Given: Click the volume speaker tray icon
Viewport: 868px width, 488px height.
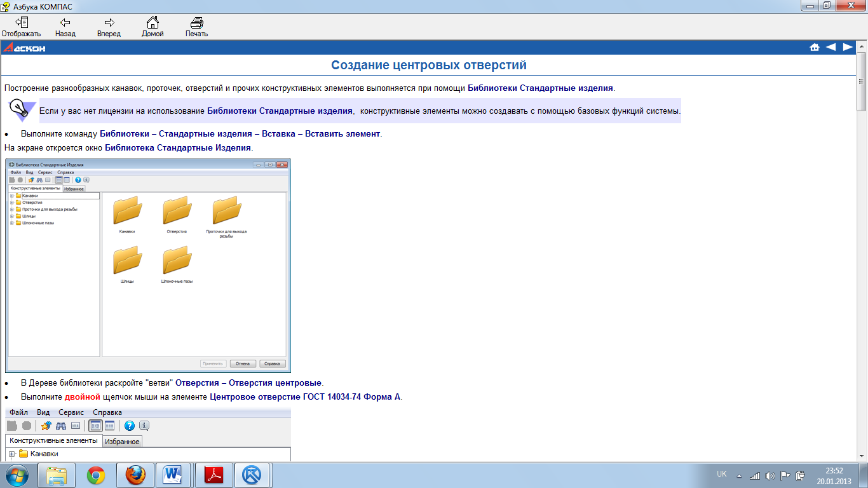Looking at the screenshot, I should tap(770, 475).
